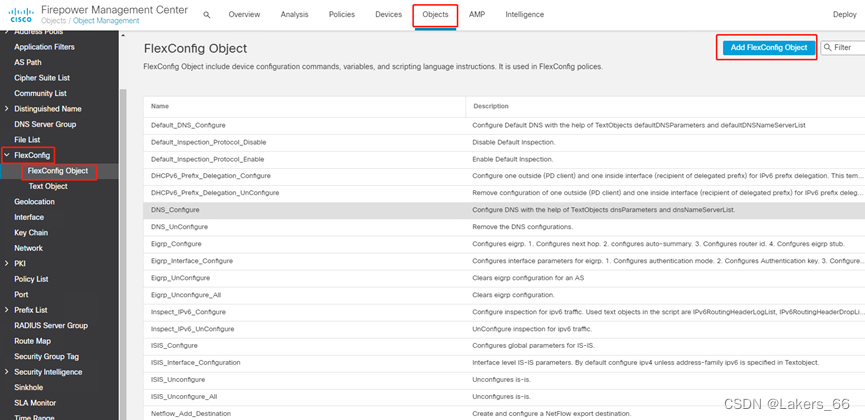Select the Eigrp_UnConfigure row
The image size is (865, 420).
[504, 278]
